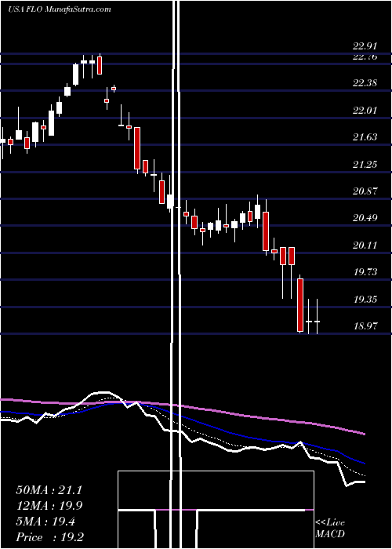Click the 20.87 price level label
The image size is (392, 549).
tap(365, 191)
